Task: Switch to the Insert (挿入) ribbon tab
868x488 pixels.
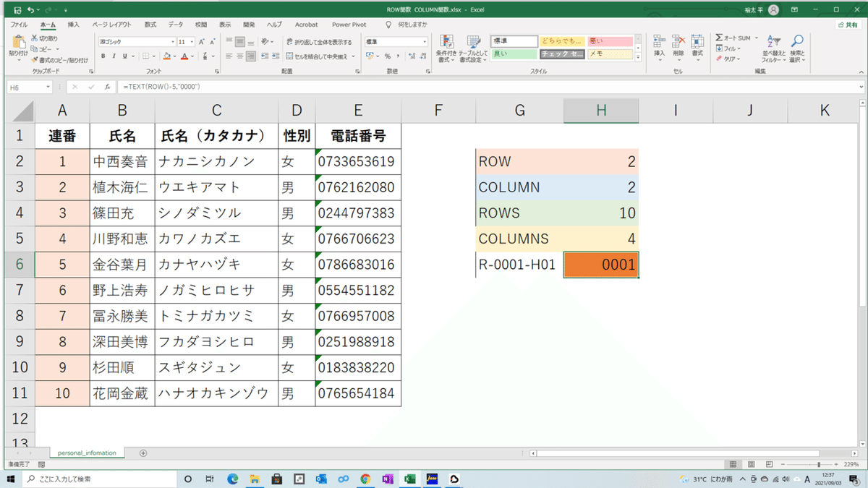Action: [x=74, y=25]
